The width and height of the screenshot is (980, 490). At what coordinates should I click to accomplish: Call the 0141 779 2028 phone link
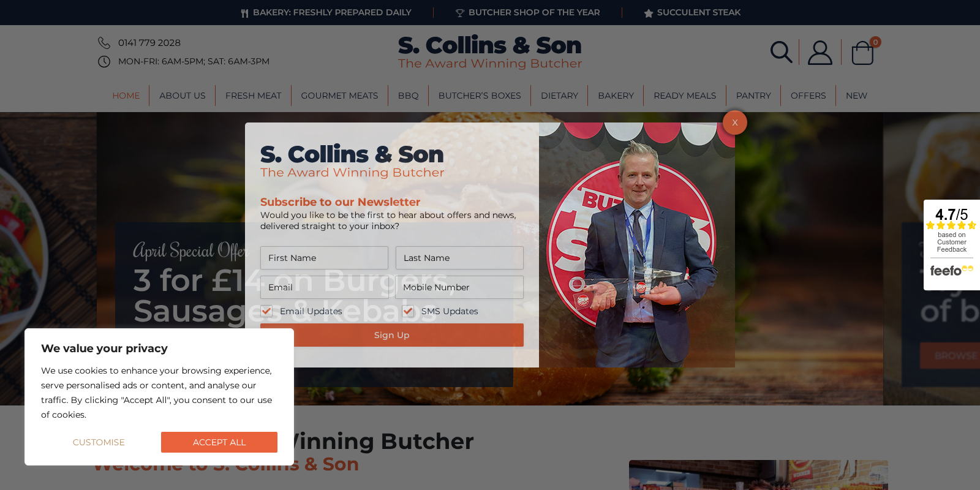pos(149,43)
